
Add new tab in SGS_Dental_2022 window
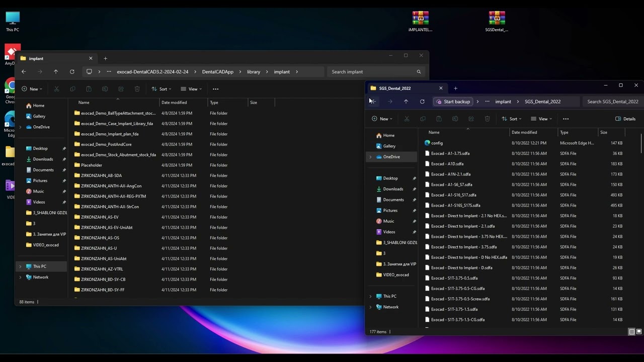coord(455,88)
